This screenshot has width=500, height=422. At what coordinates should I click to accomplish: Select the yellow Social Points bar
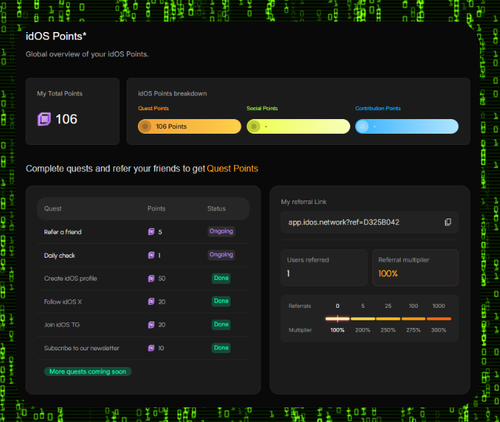(298, 126)
